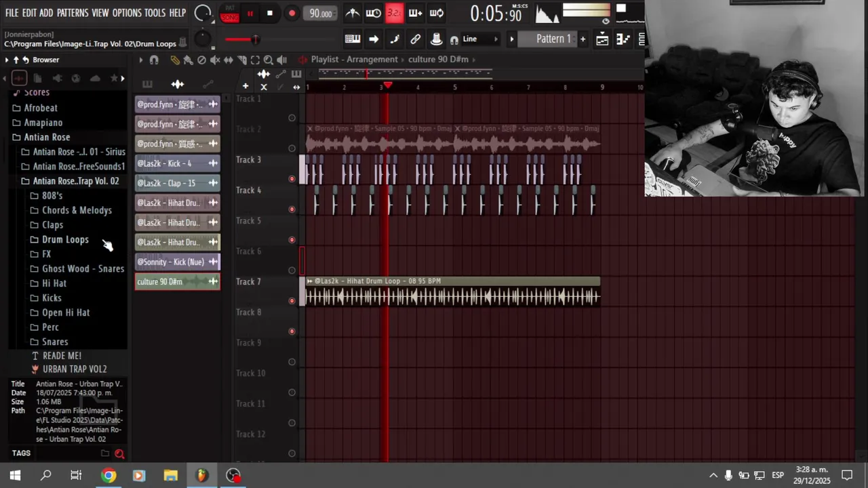The width and height of the screenshot is (868, 488).
Task: Open the Playlist view icon
Action: point(602,39)
